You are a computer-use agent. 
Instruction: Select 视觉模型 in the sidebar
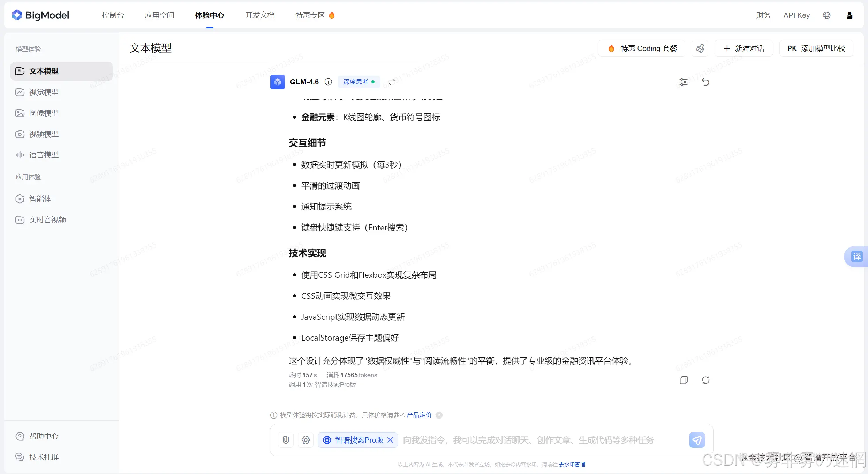(44, 92)
